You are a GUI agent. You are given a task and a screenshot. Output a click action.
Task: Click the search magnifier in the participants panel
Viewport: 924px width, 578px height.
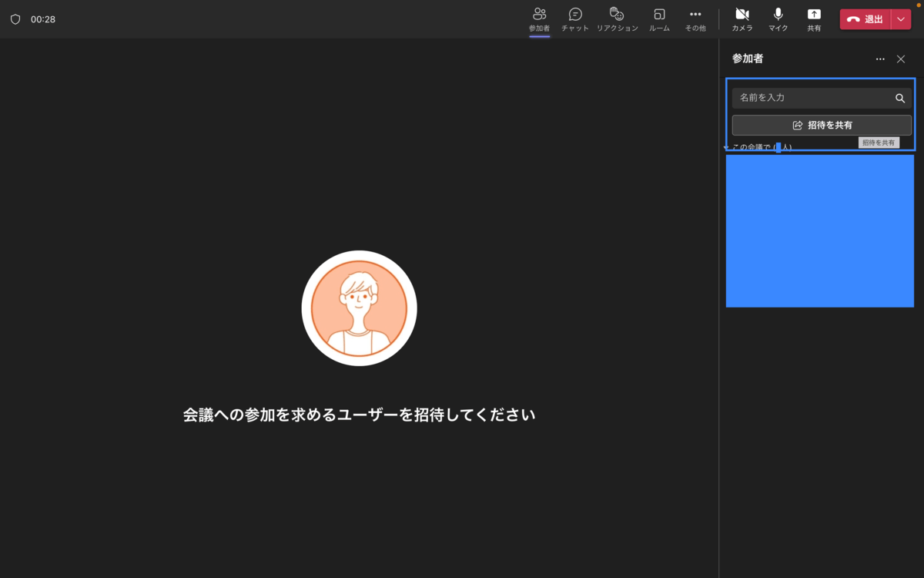click(900, 98)
